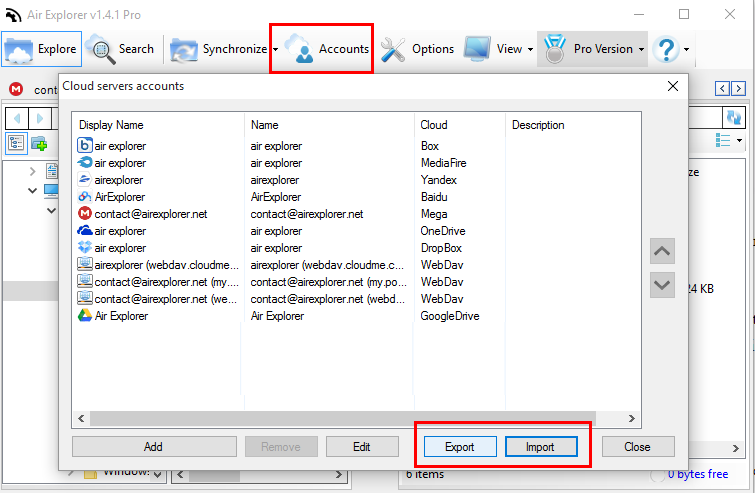Screen dimensions: 755x493
Task: Click the Edit account button
Action: click(362, 447)
